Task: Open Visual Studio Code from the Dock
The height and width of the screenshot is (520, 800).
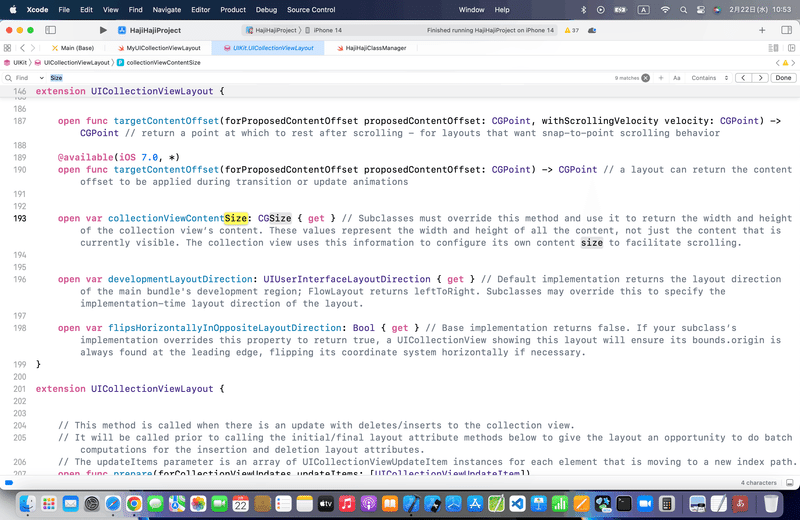Action: tap(517, 504)
